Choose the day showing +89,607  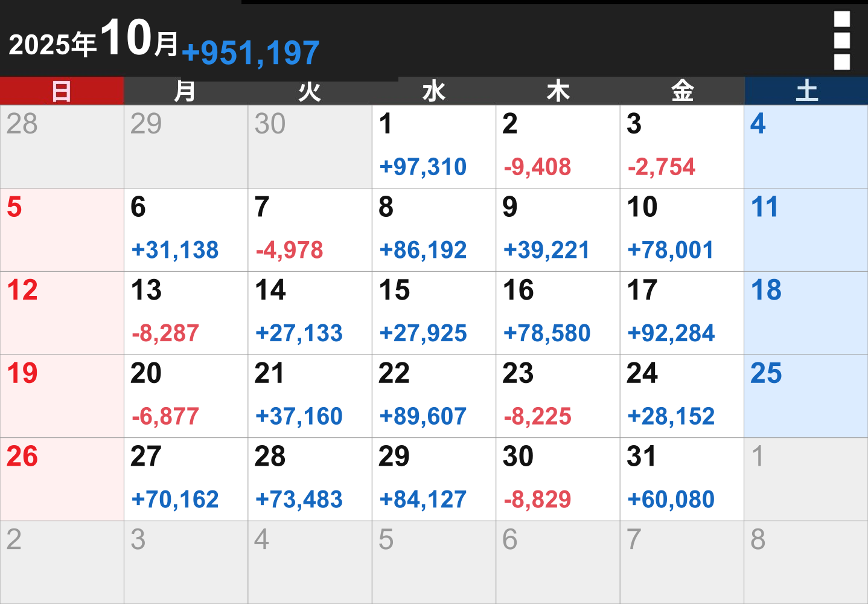click(434, 396)
